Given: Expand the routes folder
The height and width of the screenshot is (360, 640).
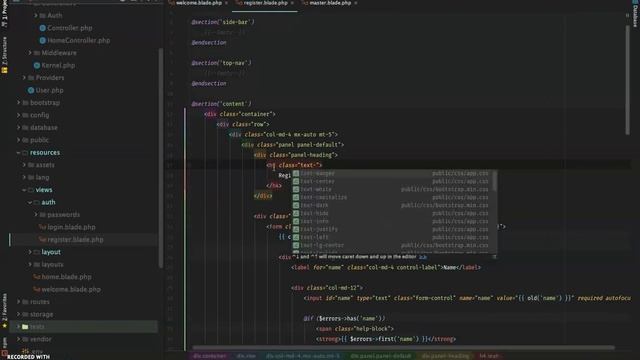Looking at the screenshot, I should tap(19, 302).
